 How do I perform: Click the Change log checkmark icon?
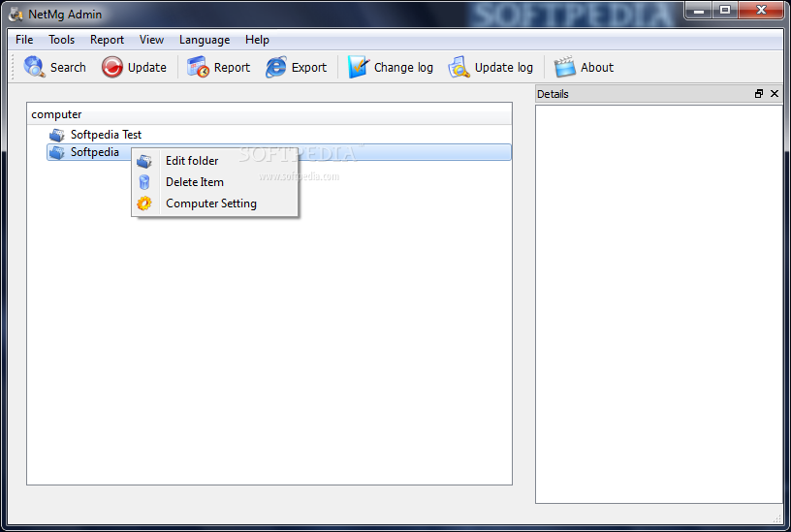(358, 67)
